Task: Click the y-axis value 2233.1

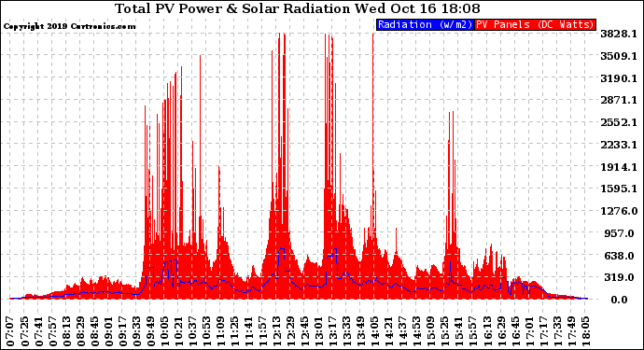Action: [x=619, y=145]
